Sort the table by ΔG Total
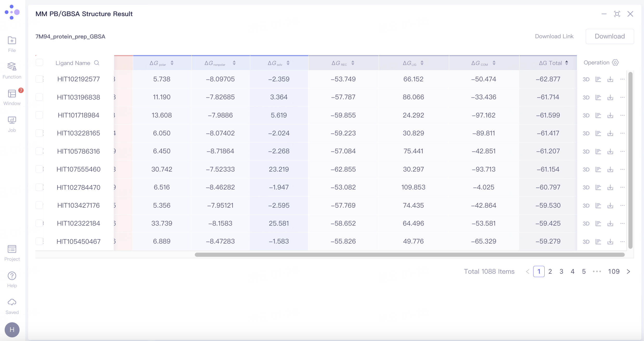The image size is (644, 341). [x=567, y=63]
